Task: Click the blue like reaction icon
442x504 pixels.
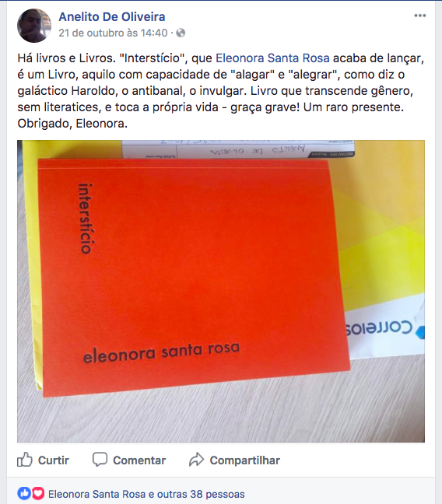Action: coord(24,493)
